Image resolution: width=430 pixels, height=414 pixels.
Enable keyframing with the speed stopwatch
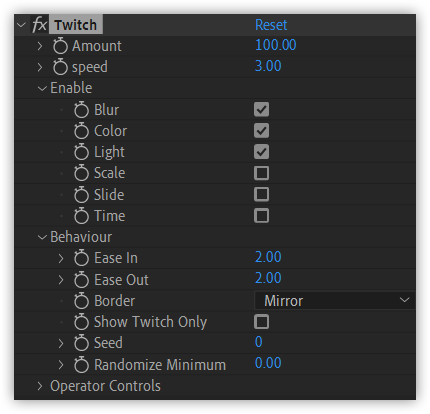(60, 67)
